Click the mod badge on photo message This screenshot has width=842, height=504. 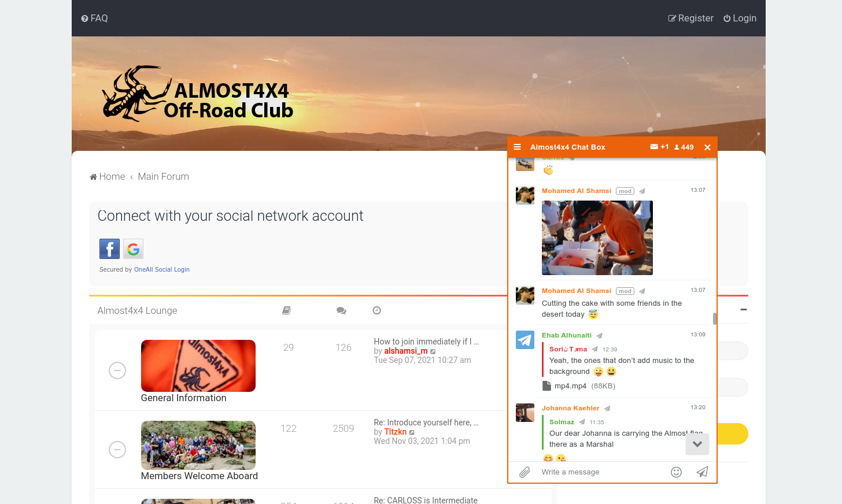pyautogui.click(x=625, y=191)
